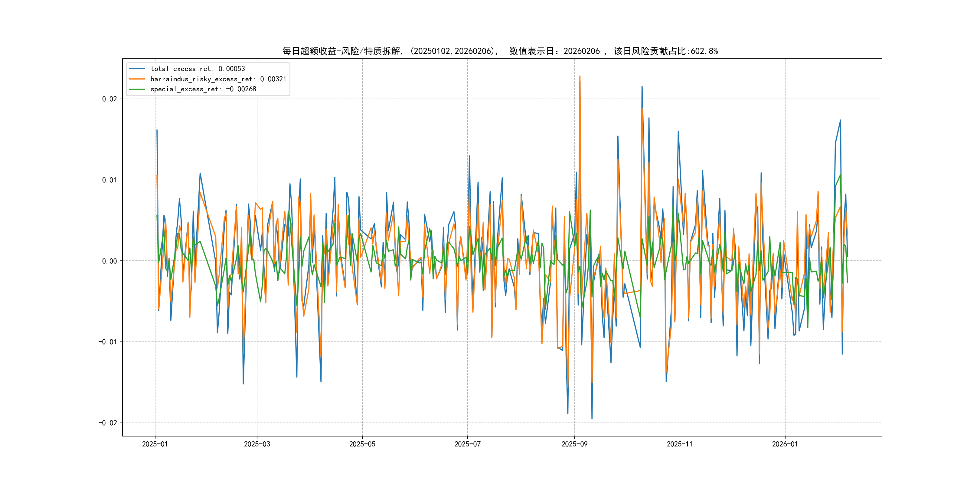The height and width of the screenshot is (490, 980).
Task: Click the 0.01 y-axis tick label
Action: tap(109, 180)
